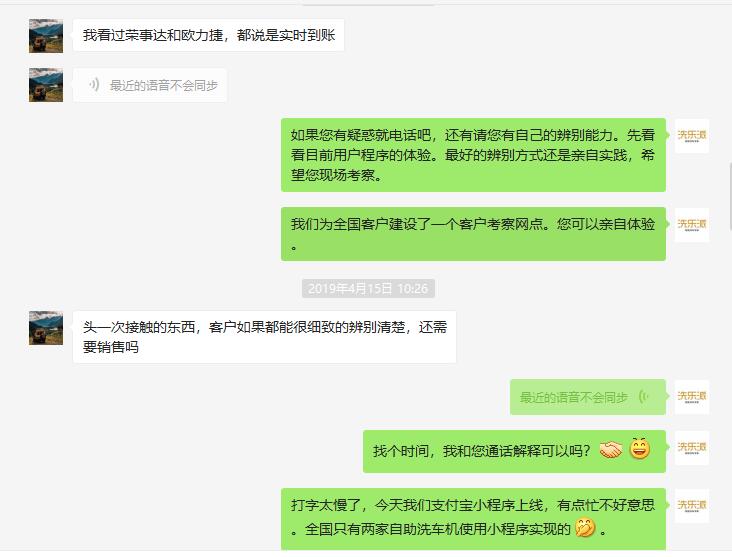The image size is (732, 557).
Task: Open 洗乐源 avatar beside 打字太慢了 message
Action: pos(692,506)
